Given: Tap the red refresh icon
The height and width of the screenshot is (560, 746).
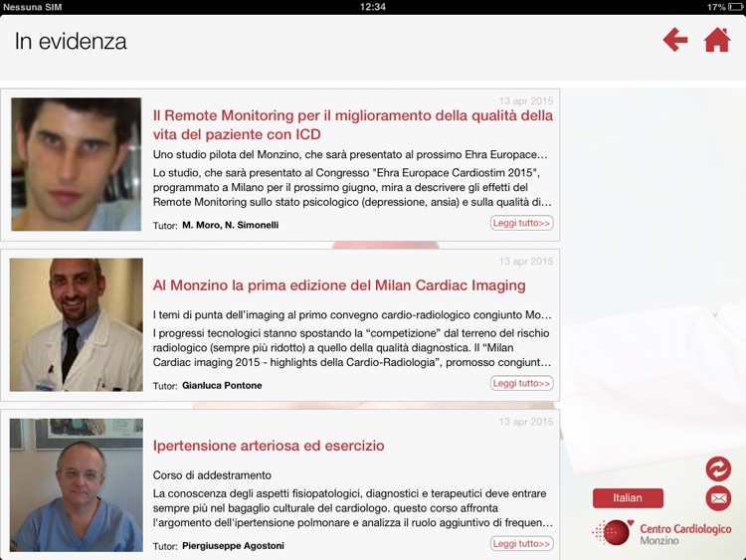Looking at the screenshot, I should click(718, 468).
